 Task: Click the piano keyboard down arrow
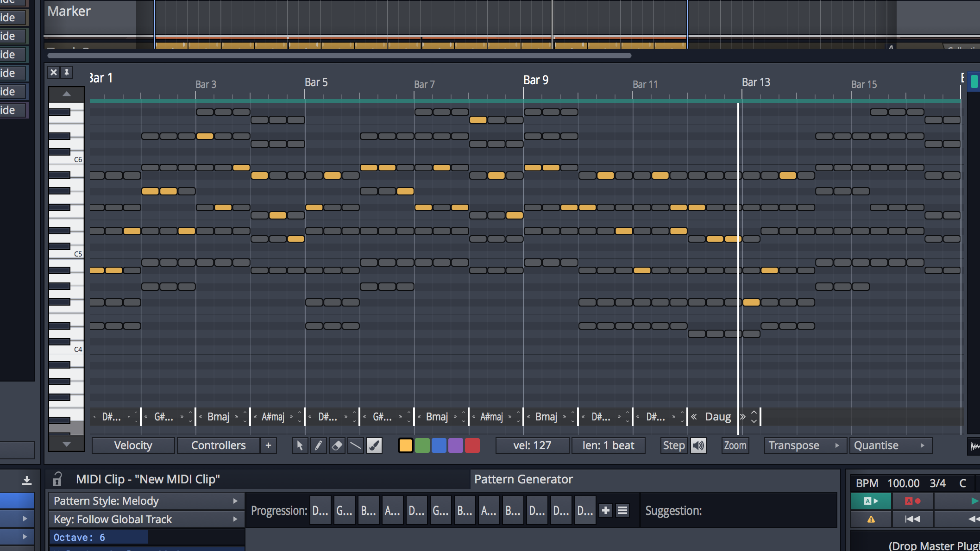[67, 444]
